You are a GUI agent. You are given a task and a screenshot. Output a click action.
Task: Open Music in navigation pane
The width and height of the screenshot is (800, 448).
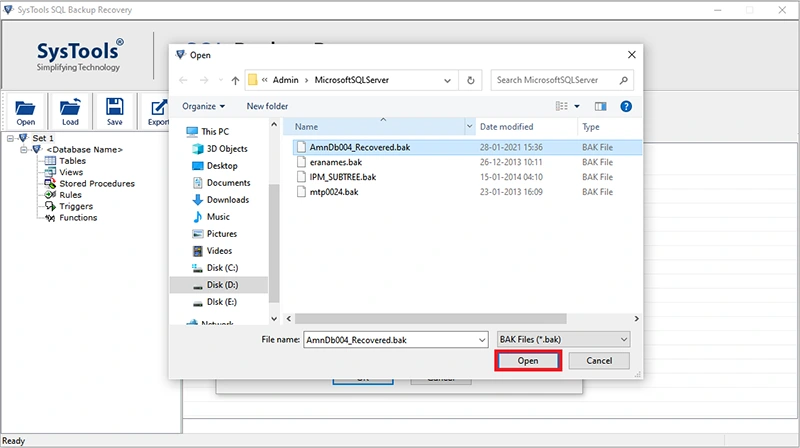coord(211,217)
